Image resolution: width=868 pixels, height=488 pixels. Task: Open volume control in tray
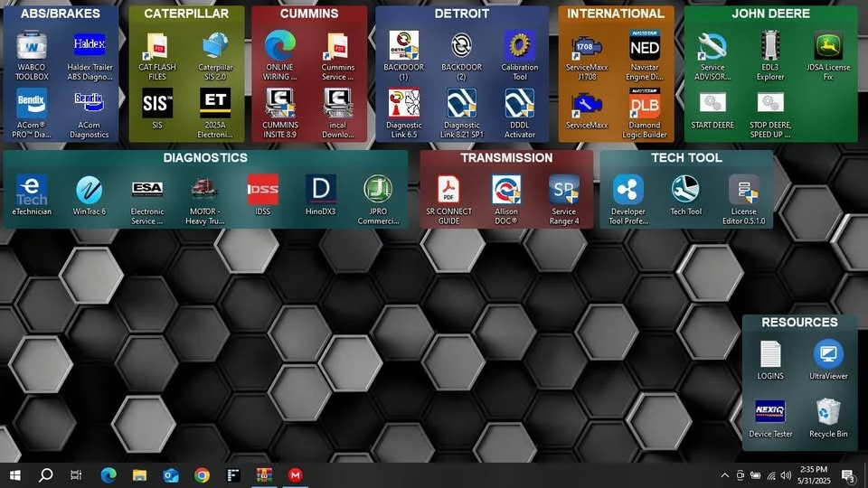[786, 475]
